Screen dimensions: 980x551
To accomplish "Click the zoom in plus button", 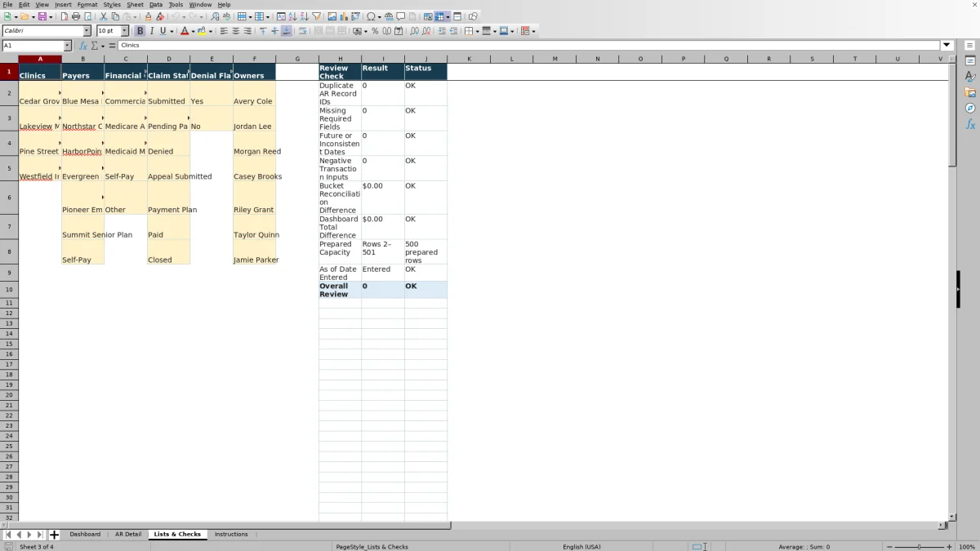I will coord(948,547).
